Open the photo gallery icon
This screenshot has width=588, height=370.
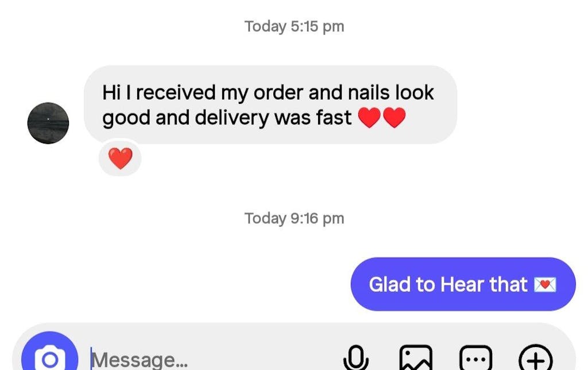click(x=416, y=358)
